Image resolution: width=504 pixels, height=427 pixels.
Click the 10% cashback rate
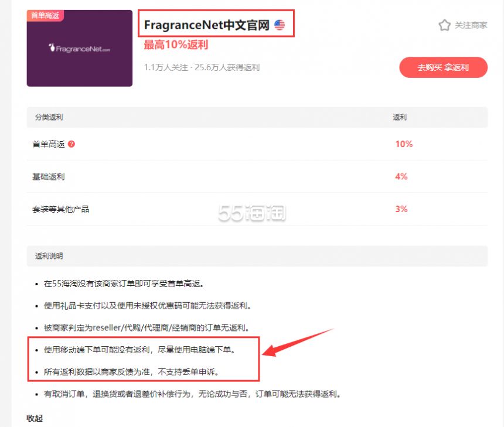[x=404, y=144]
